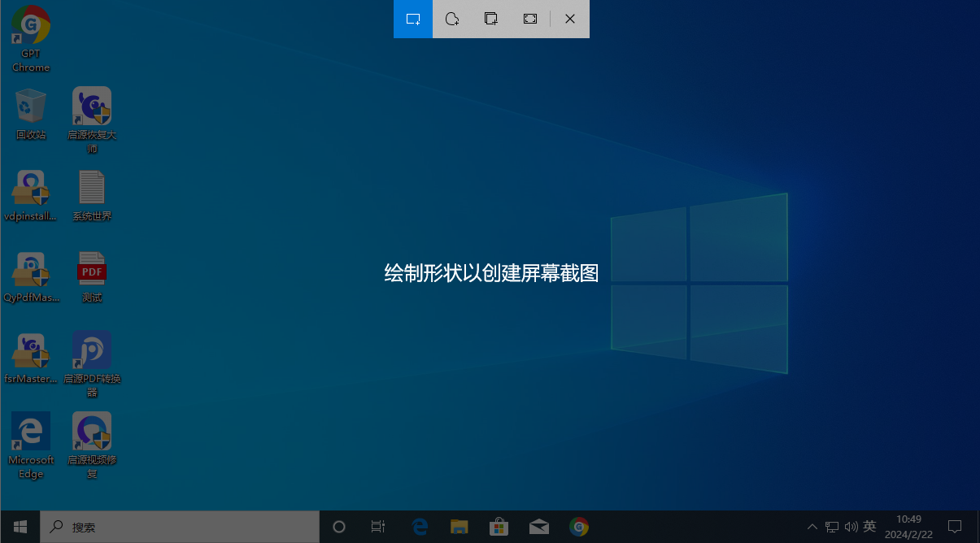980x543 pixels.
Task: Open Cortana circle on taskbar
Action: tap(339, 527)
